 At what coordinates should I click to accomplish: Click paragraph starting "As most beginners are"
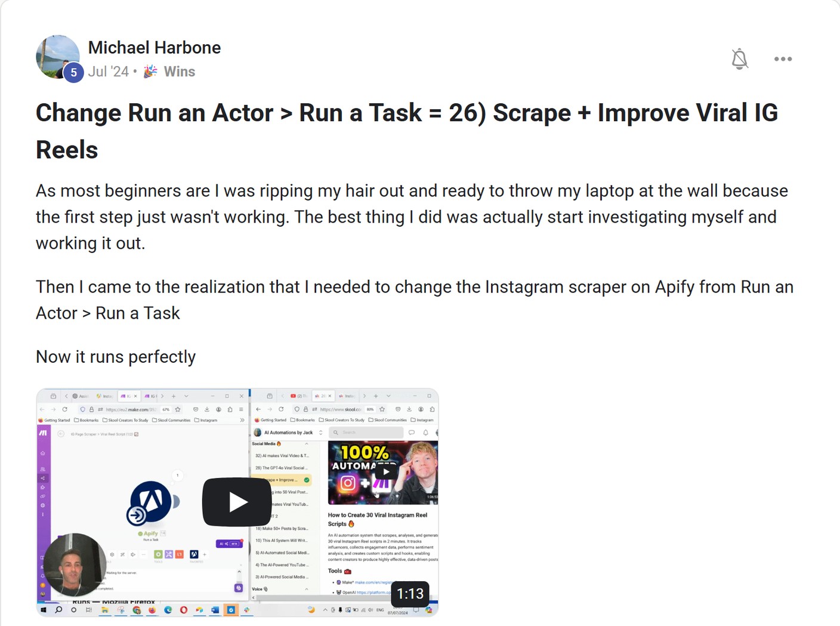tap(412, 217)
